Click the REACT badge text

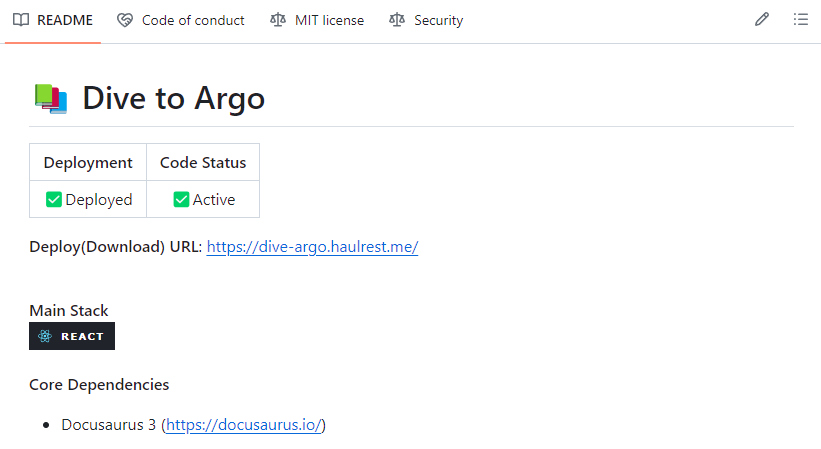tap(82, 336)
